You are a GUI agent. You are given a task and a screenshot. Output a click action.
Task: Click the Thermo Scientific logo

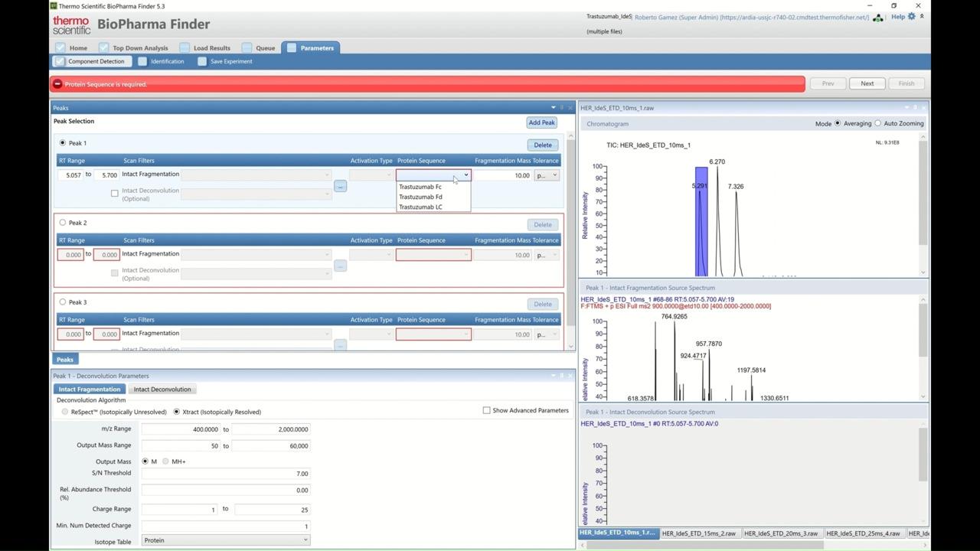(x=71, y=25)
